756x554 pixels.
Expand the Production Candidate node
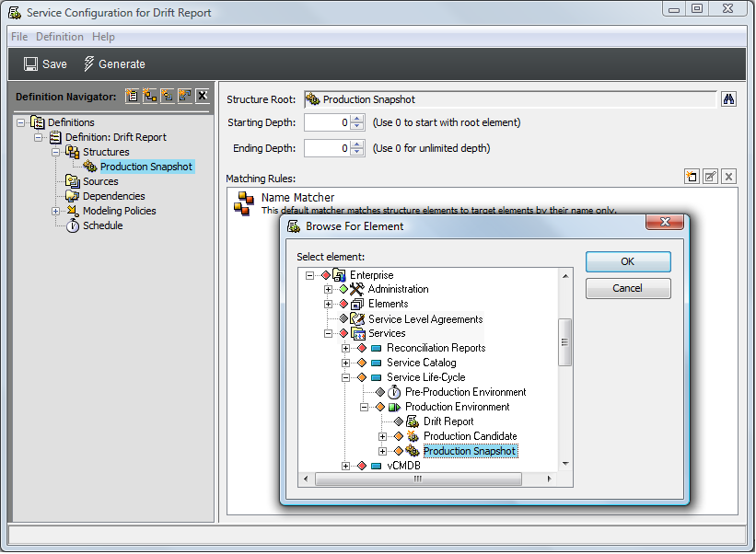[382, 436]
